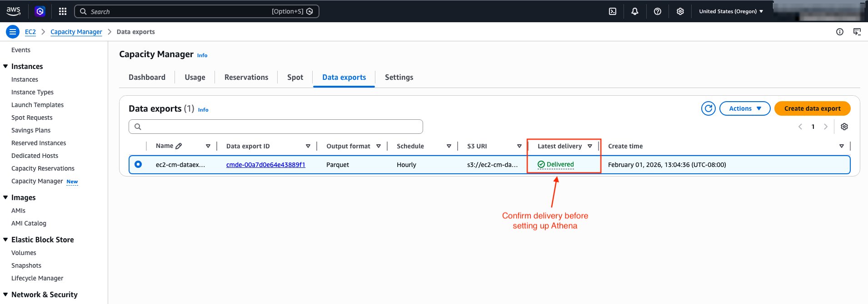This screenshot has height=304, width=868.
Task: Open the help question mark menu
Action: coord(658,11)
